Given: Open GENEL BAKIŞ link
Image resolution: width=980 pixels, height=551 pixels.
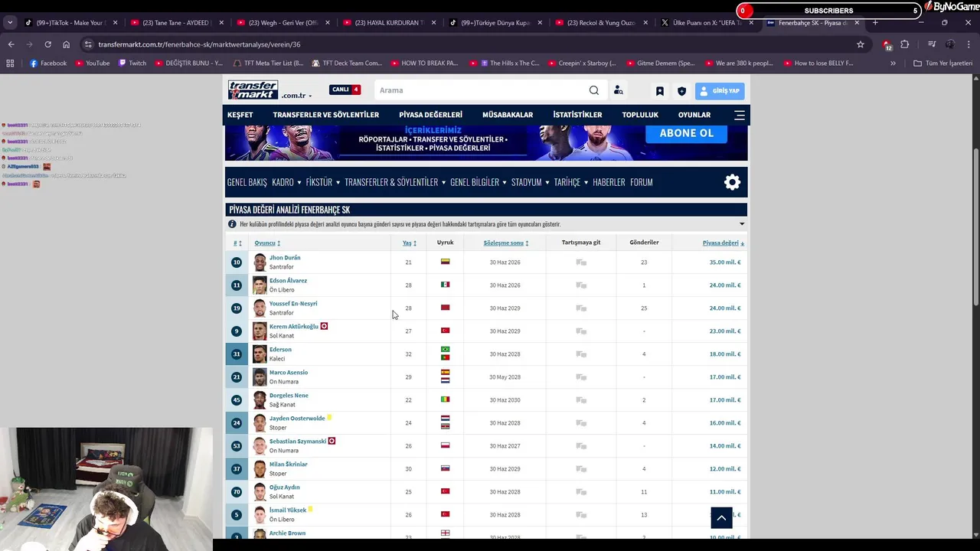Looking at the screenshot, I should (247, 182).
